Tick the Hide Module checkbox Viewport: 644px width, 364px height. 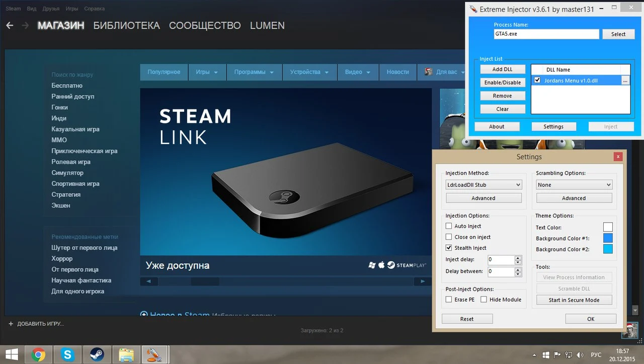pos(484,300)
